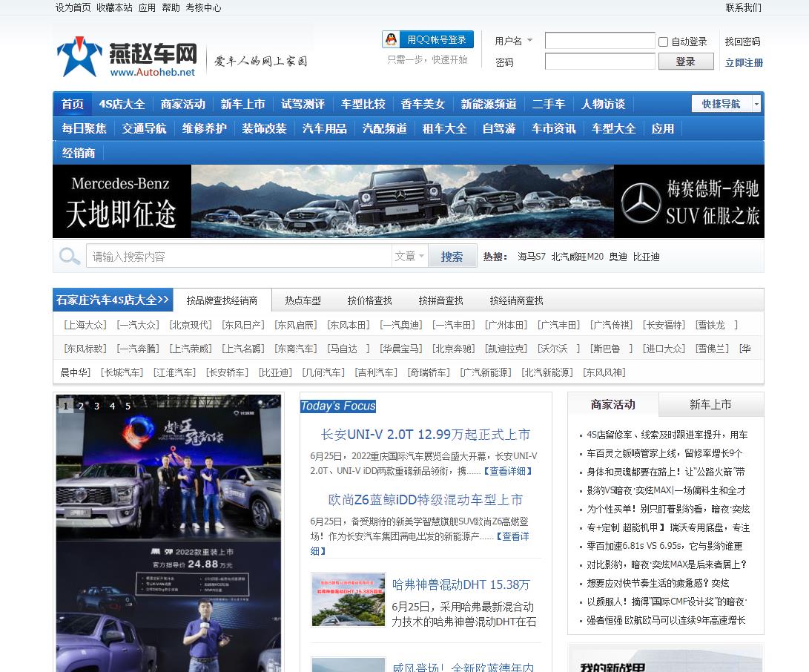The width and height of the screenshot is (809, 672).
Task: Click the Mercedes-Benz SUV banner ad
Action: [408, 201]
